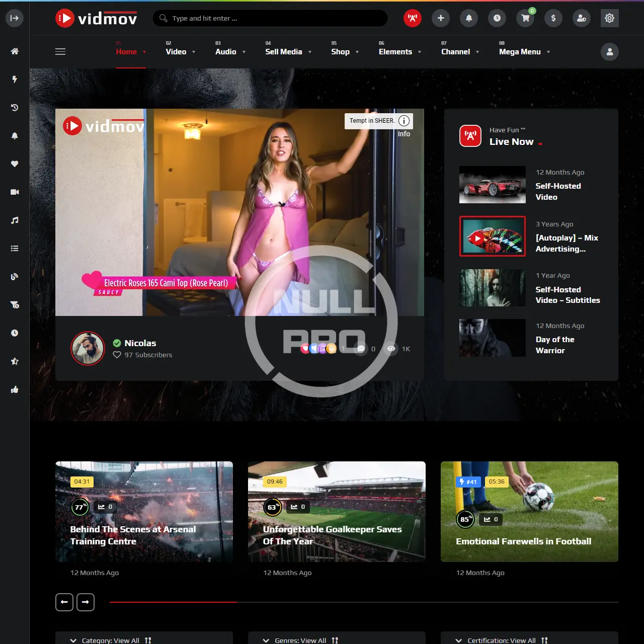
Task: Click the Nicolas channel name link
Action: click(x=140, y=343)
